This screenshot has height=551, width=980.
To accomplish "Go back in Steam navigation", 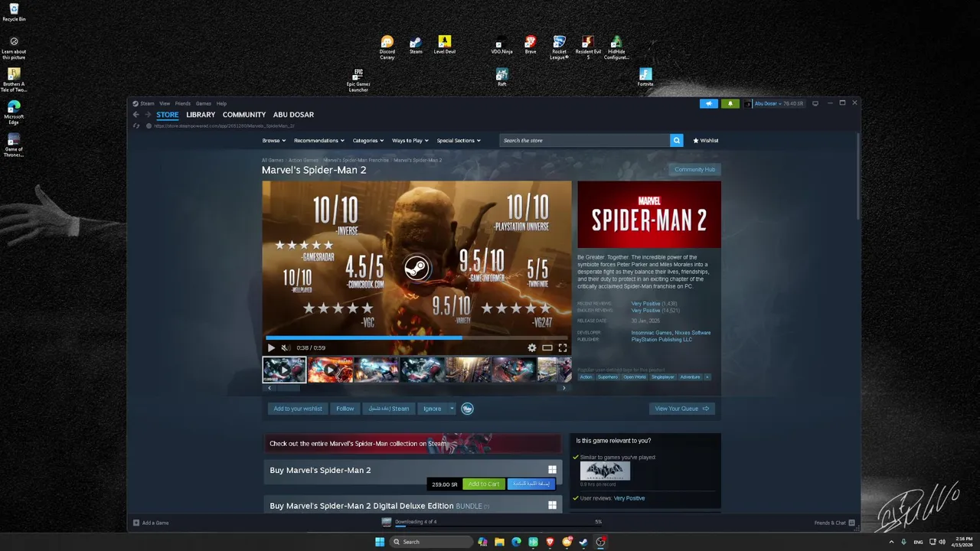I will tap(136, 115).
